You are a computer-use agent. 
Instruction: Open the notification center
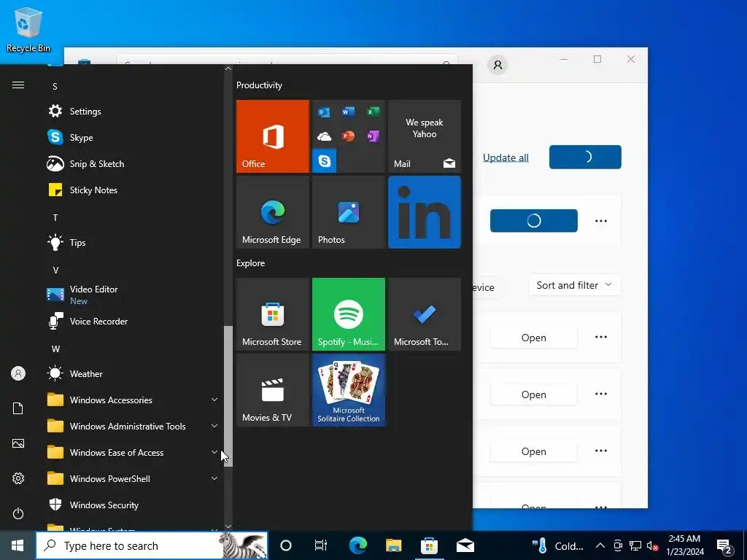[x=724, y=545]
